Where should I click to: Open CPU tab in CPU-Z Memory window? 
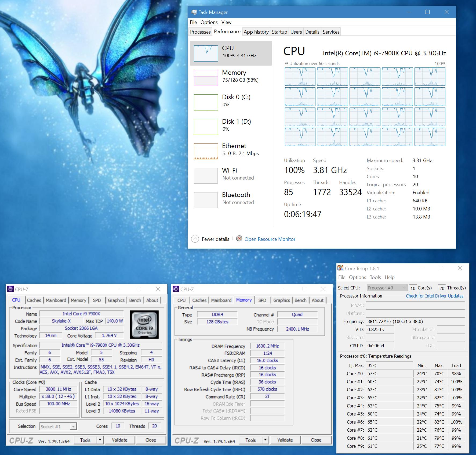pyautogui.click(x=181, y=300)
